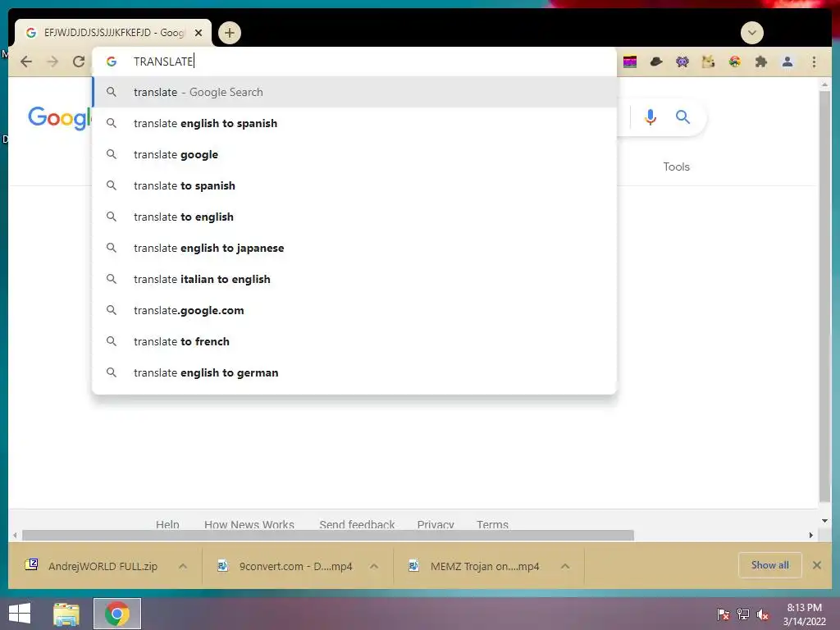Click the Google logo
The width and height of the screenshot is (840, 630).
coord(59,118)
